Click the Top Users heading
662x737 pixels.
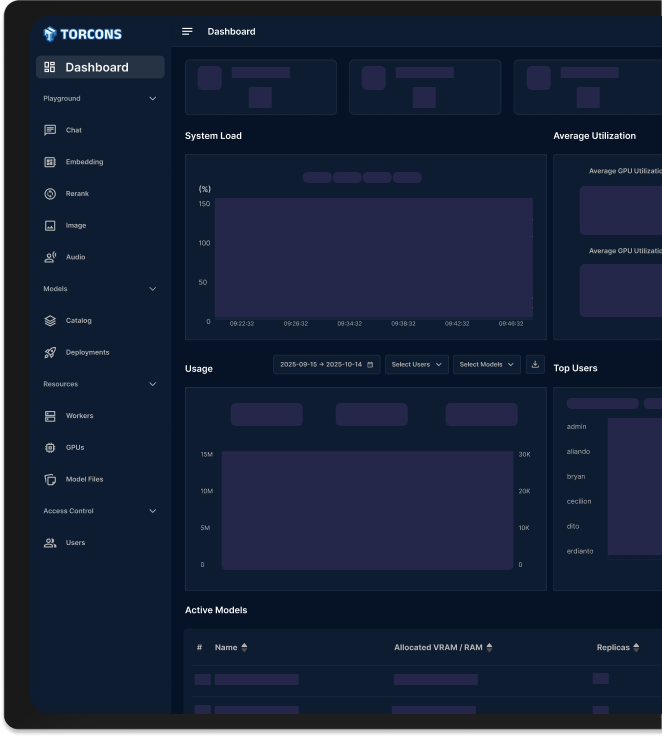[575, 368]
